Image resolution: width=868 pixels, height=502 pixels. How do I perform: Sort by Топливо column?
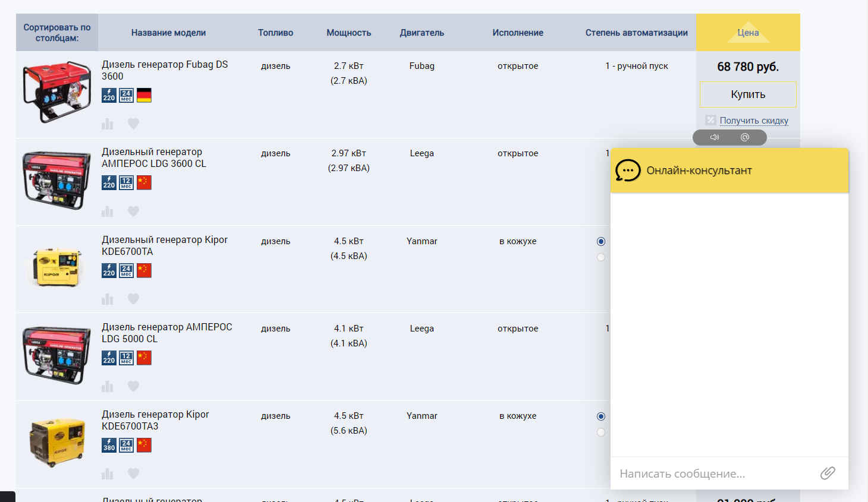[x=276, y=33]
